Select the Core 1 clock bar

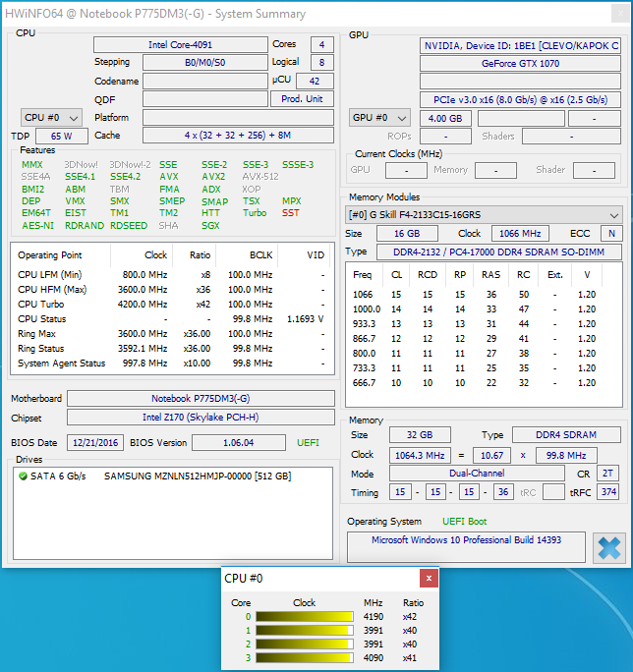click(305, 630)
